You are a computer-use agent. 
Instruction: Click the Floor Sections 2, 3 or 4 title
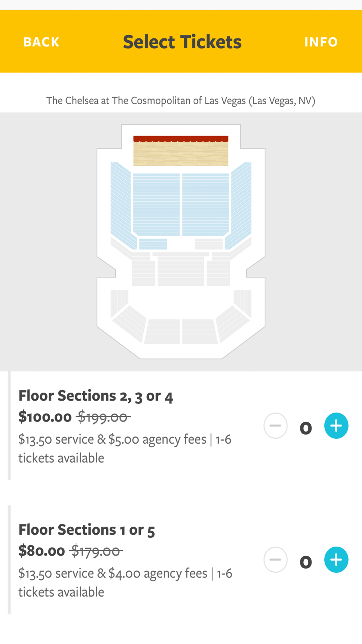pyautogui.click(x=96, y=396)
